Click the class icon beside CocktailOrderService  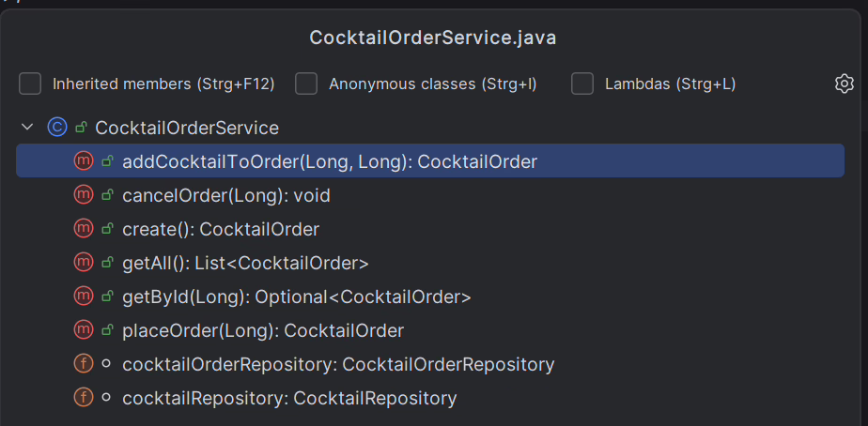tap(56, 128)
